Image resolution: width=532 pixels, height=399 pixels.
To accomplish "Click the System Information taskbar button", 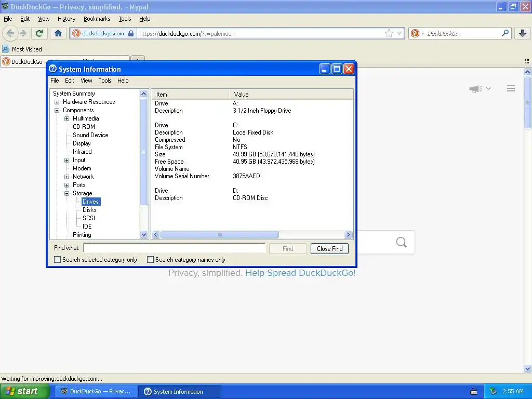I will [x=180, y=392].
